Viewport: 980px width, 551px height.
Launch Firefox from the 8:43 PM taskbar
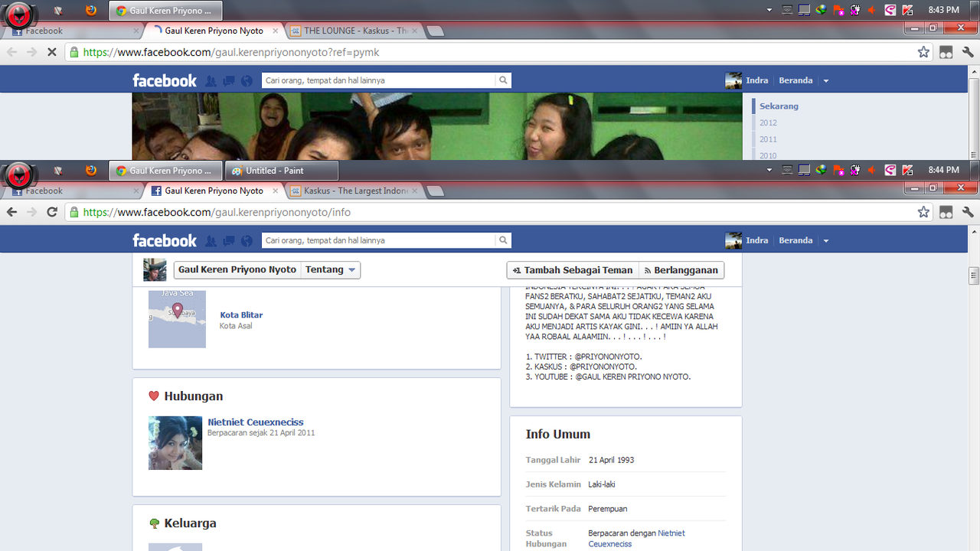91,10
